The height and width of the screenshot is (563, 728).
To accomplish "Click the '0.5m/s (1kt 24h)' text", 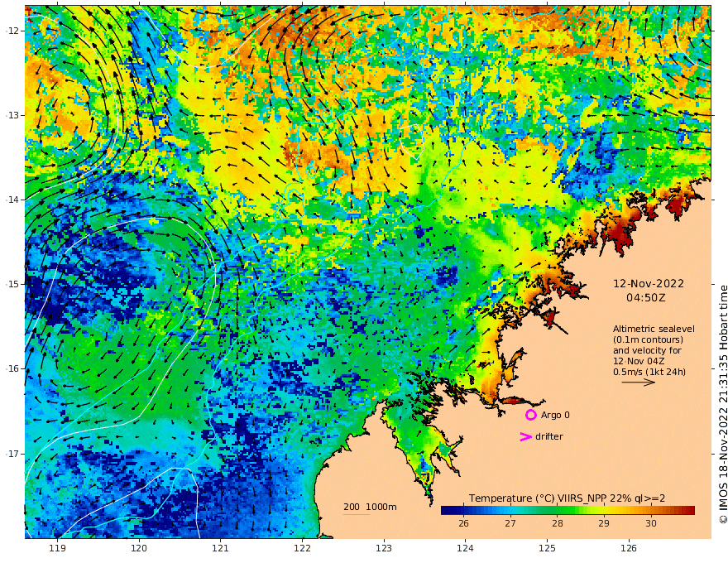I will (x=649, y=372).
